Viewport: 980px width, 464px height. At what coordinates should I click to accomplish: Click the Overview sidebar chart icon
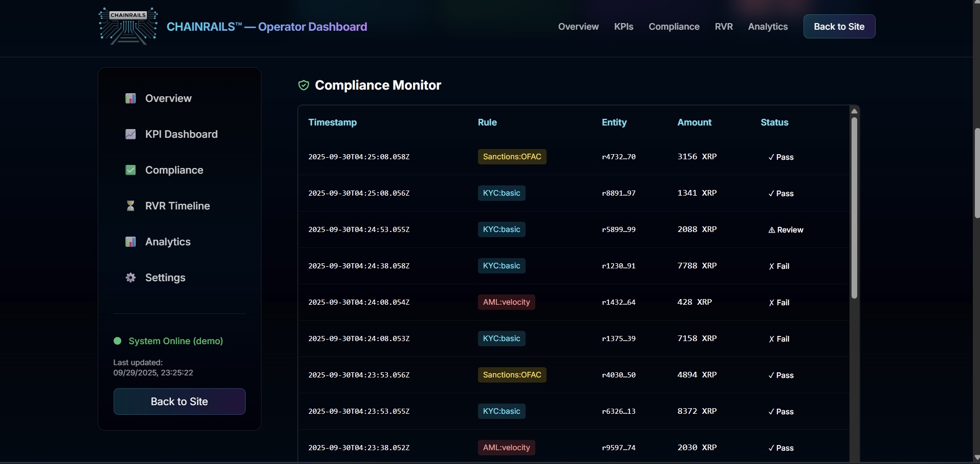130,98
